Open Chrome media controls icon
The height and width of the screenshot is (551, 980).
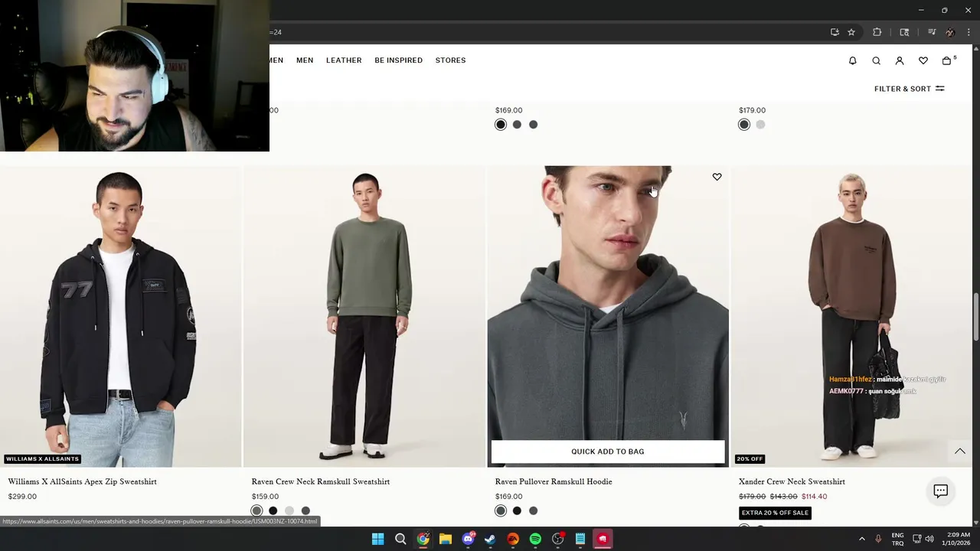pos(932,32)
